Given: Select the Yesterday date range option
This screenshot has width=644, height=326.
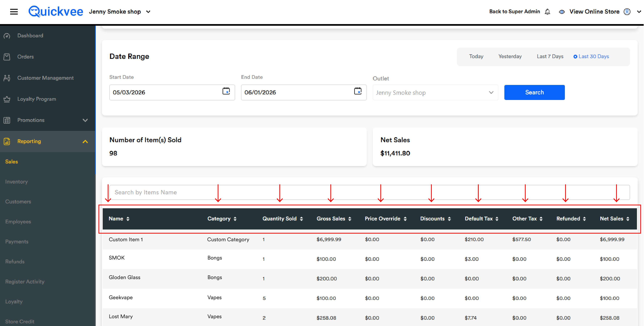Looking at the screenshot, I should (510, 57).
